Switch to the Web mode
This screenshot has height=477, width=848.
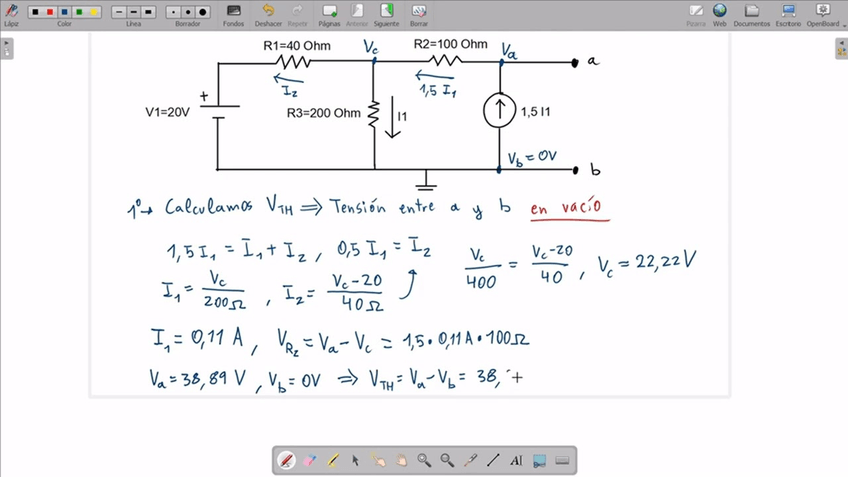point(719,15)
